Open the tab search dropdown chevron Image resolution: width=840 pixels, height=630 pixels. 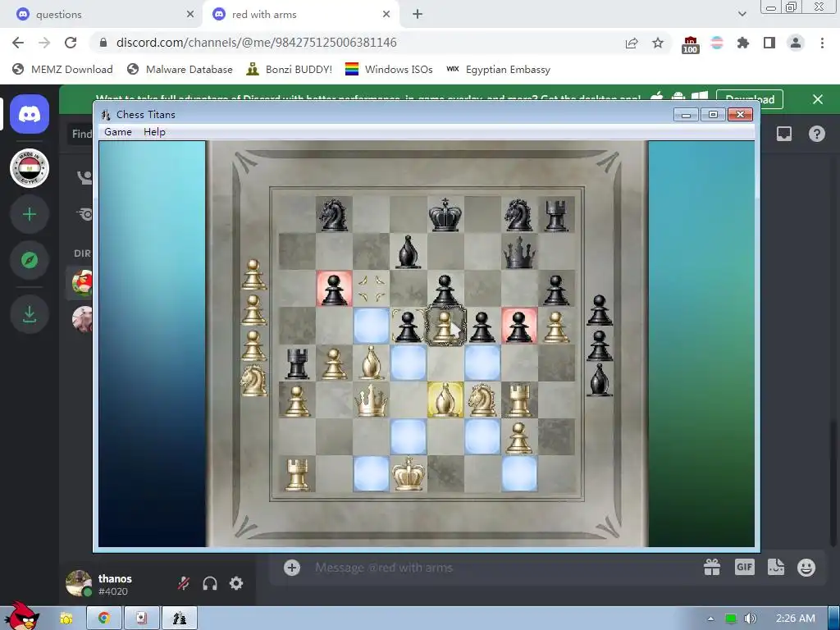click(x=742, y=14)
